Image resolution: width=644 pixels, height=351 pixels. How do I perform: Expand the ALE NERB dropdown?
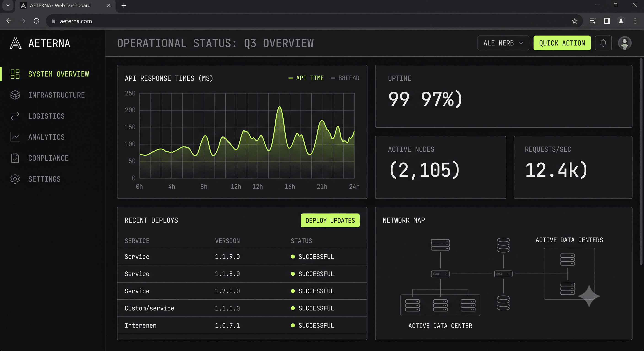[503, 43]
